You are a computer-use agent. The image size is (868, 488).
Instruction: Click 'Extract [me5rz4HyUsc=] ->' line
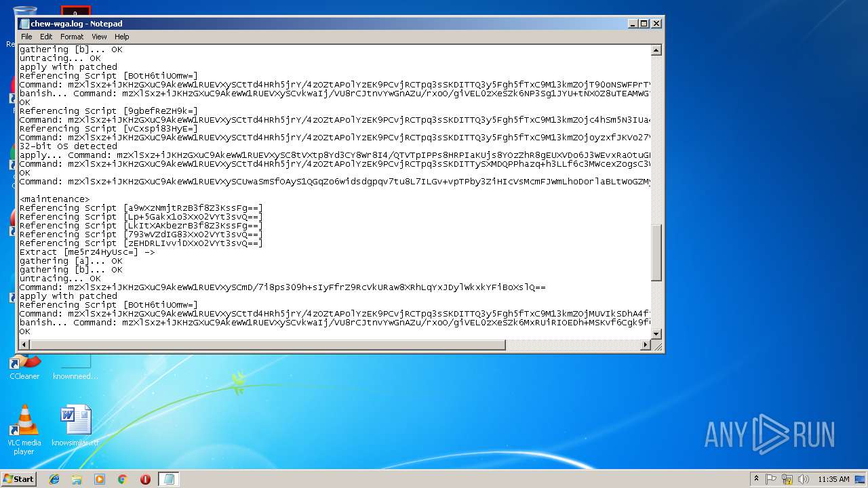coord(87,252)
